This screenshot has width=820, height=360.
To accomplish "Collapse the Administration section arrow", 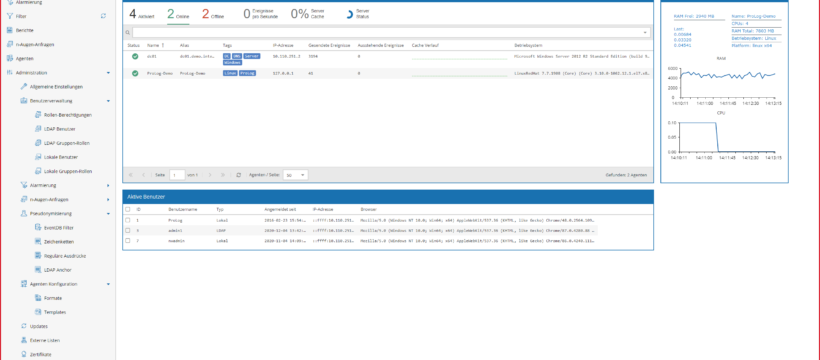I will click(108, 73).
